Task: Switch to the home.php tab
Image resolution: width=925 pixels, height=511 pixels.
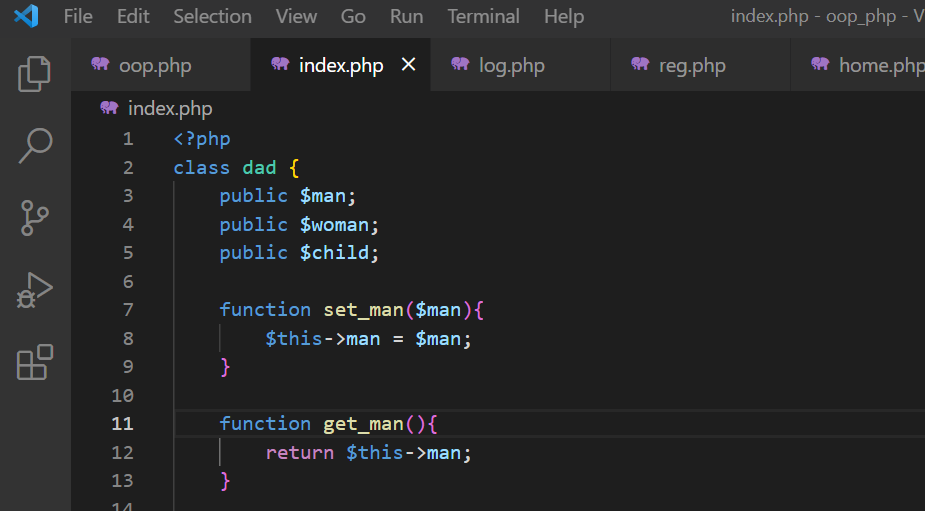Action: tap(858, 65)
